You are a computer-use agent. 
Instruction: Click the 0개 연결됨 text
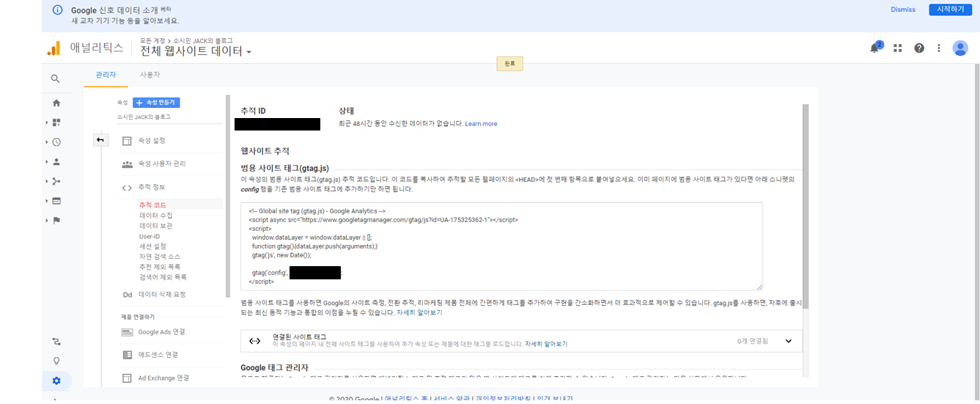point(753,341)
